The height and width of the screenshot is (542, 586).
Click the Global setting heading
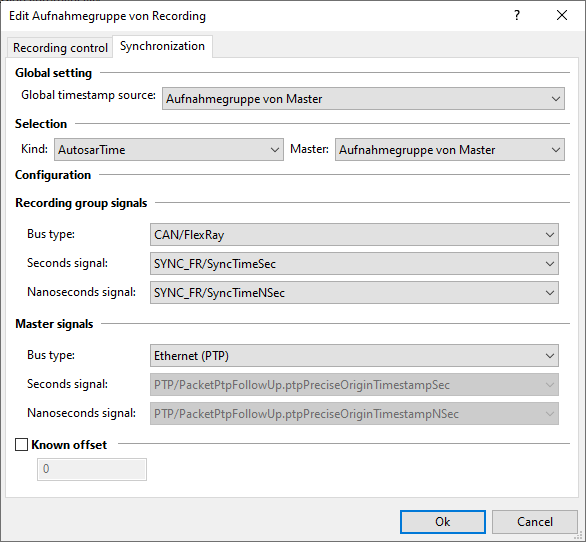click(x=53, y=73)
